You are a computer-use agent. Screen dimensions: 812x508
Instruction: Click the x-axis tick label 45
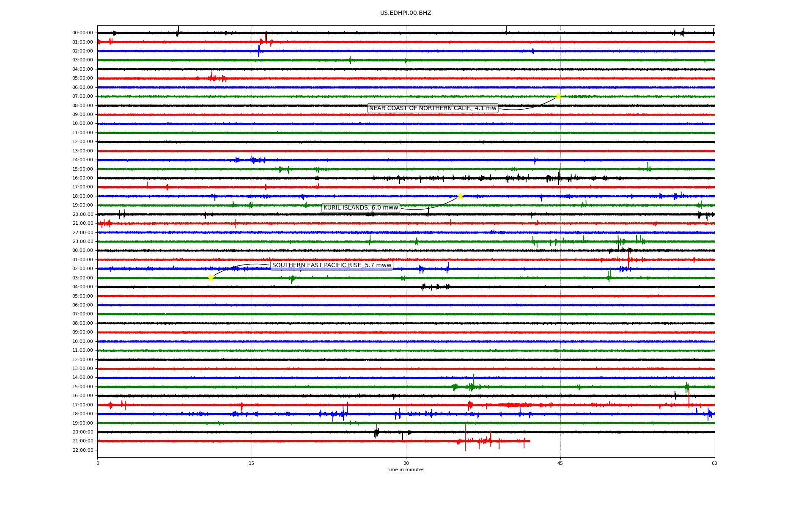pos(560,463)
